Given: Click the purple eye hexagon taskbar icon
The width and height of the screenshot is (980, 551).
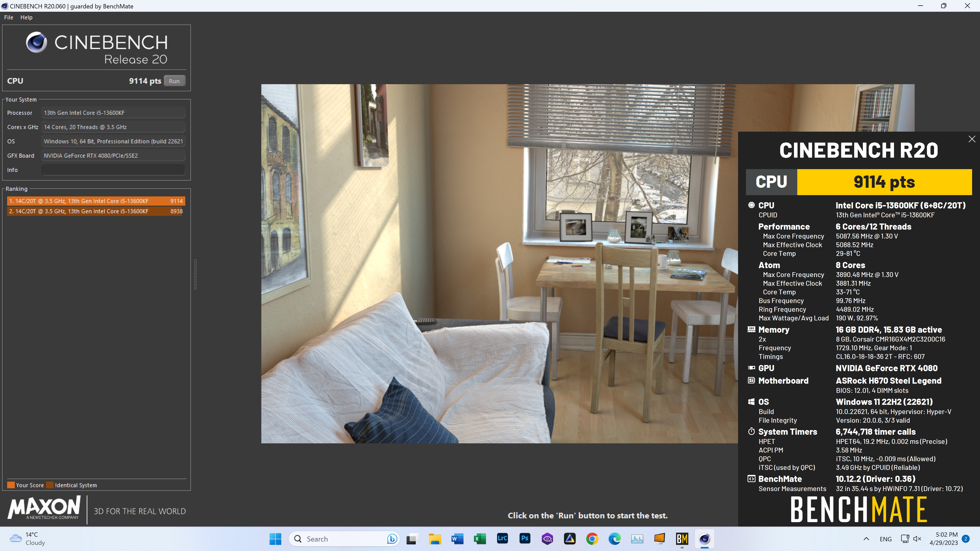Looking at the screenshot, I should tap(547, 539).
